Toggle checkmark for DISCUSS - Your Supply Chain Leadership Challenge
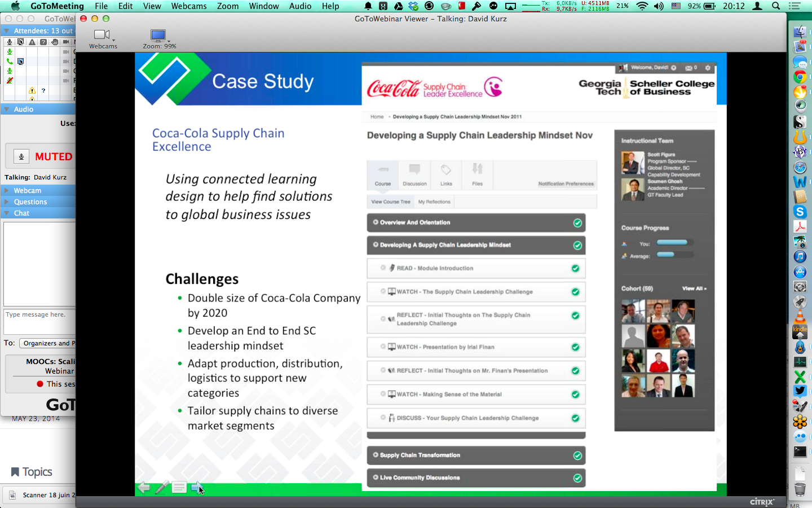The width and height of the screenshot is (812, 508). (x=575, y=419)
